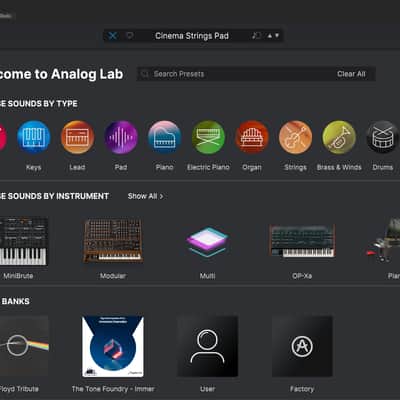Click the Strings label
The width and height of the screenshot is (400, 400).
click(x=295, y=167)
